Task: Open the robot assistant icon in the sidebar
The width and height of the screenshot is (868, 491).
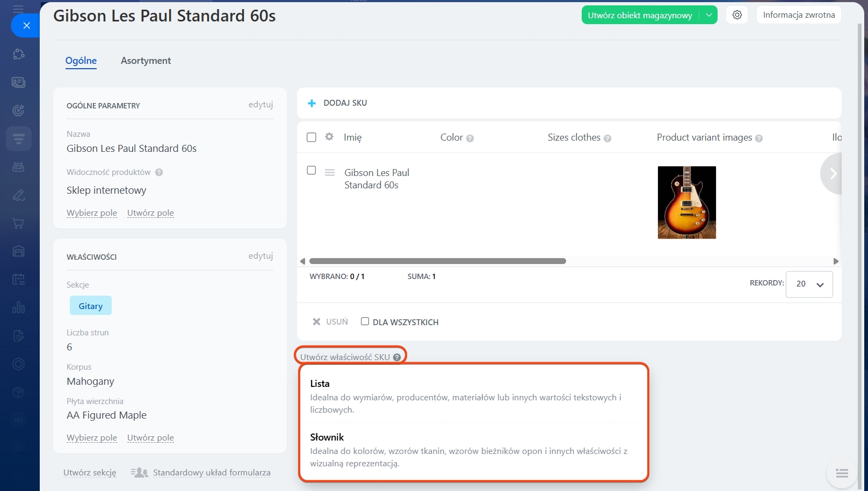Action: click(18, 167)
